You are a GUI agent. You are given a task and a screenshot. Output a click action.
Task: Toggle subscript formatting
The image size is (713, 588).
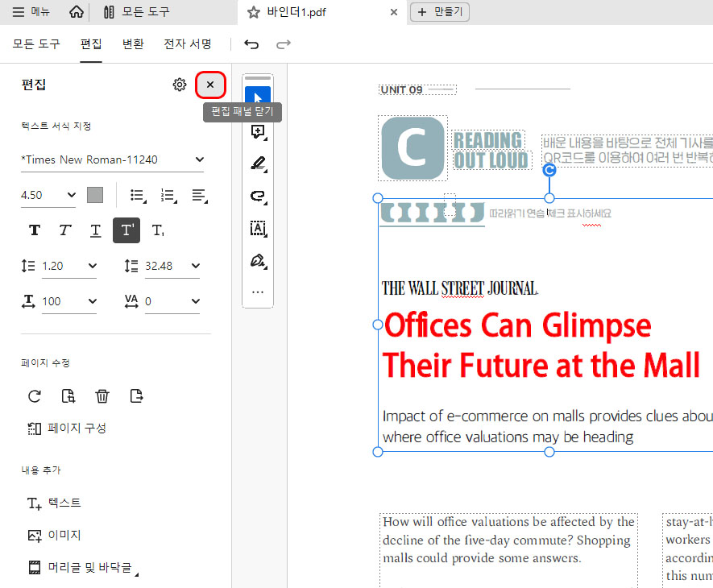(157, 230)
